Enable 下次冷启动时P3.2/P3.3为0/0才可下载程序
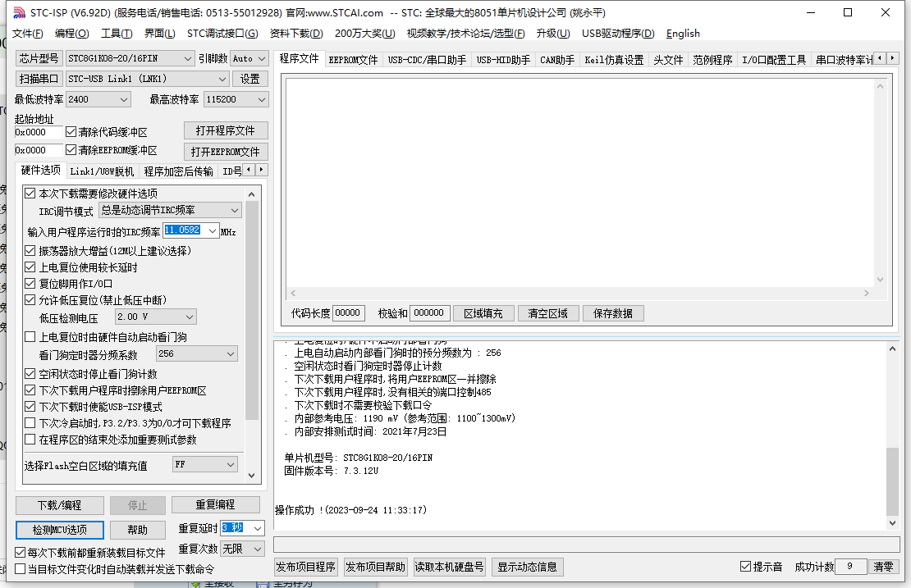The image size is (911, 588). 30,423
